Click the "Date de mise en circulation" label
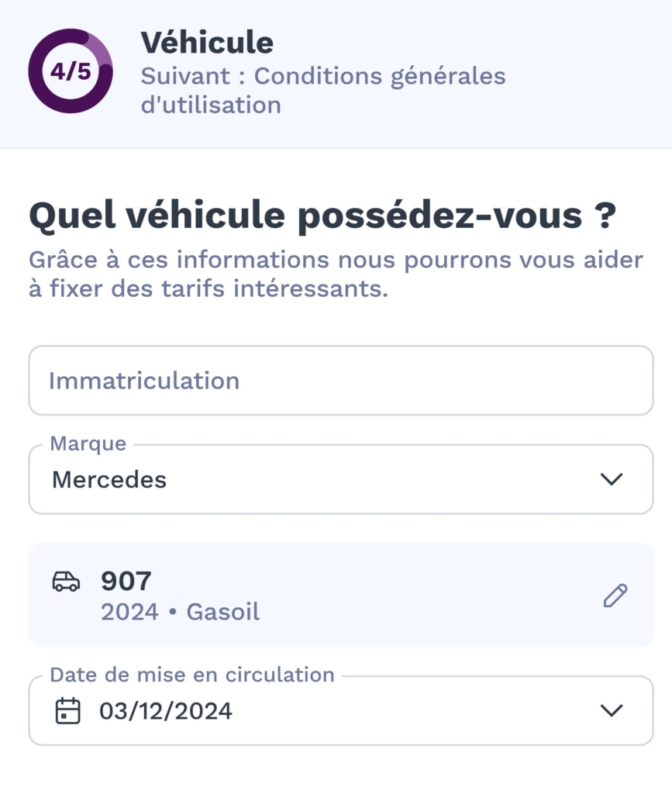This screenshot has height=794, width=672. tap(192, 675)
